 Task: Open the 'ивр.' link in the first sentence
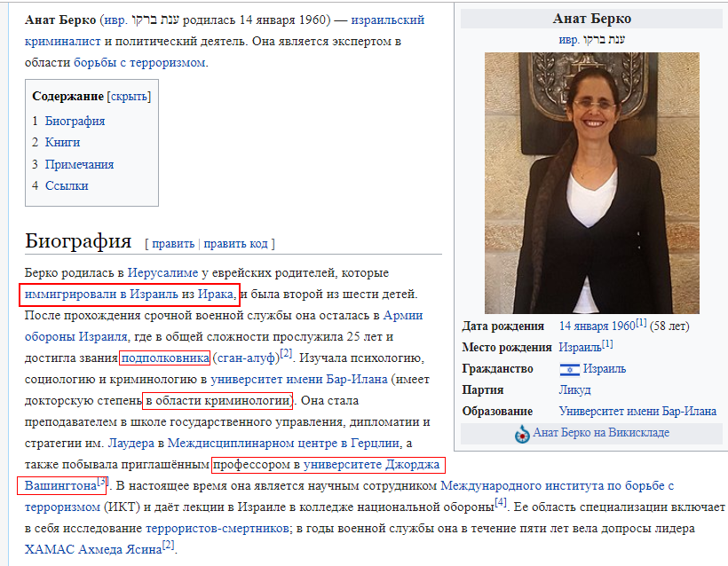(x=115, y=20)
